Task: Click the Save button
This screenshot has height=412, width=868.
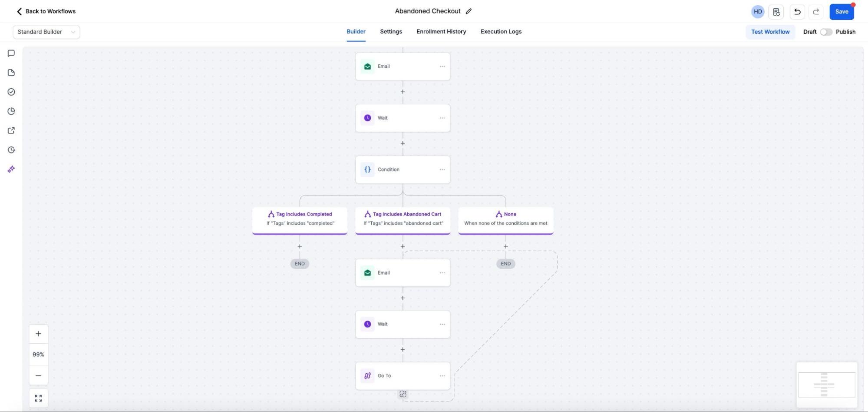Action: point(841,12)
